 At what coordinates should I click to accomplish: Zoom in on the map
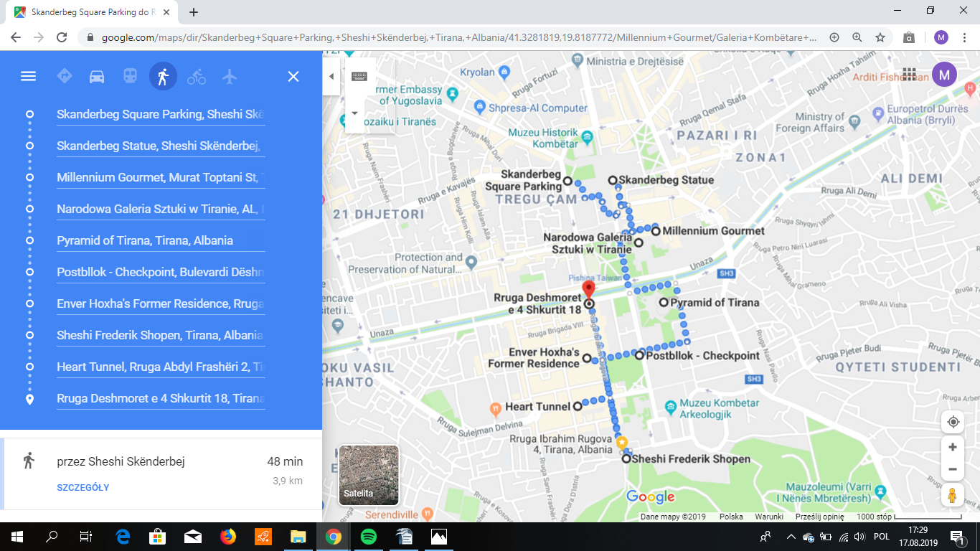(x=953, y=447)
